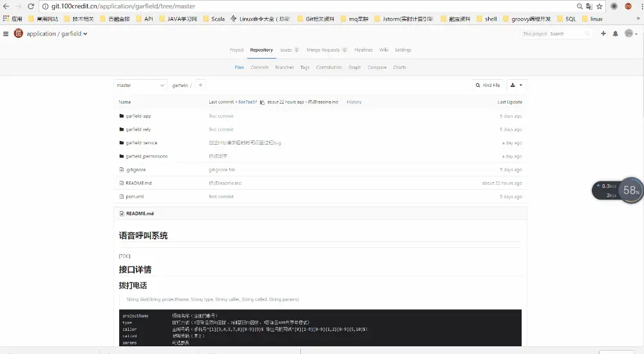
Task: Click site info icon in address bar
Action: (46, 6)
